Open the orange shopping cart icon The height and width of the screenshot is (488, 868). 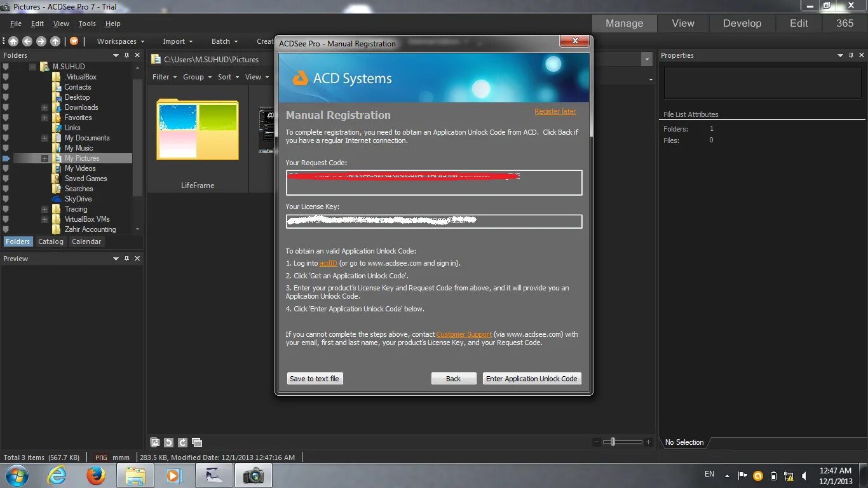(x=74, y=41)
